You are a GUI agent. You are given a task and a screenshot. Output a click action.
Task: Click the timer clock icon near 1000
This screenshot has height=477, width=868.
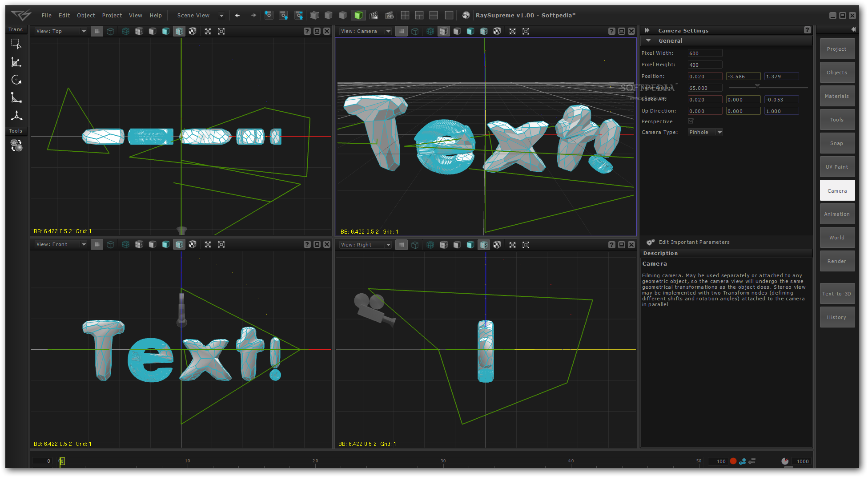coord(785,461)
